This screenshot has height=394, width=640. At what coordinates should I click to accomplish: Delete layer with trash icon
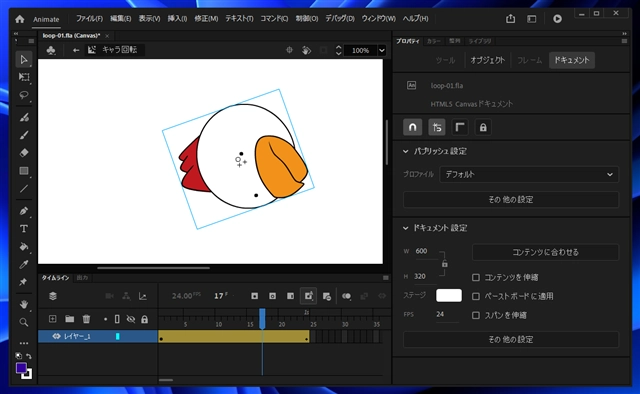[x=86, y=319]
